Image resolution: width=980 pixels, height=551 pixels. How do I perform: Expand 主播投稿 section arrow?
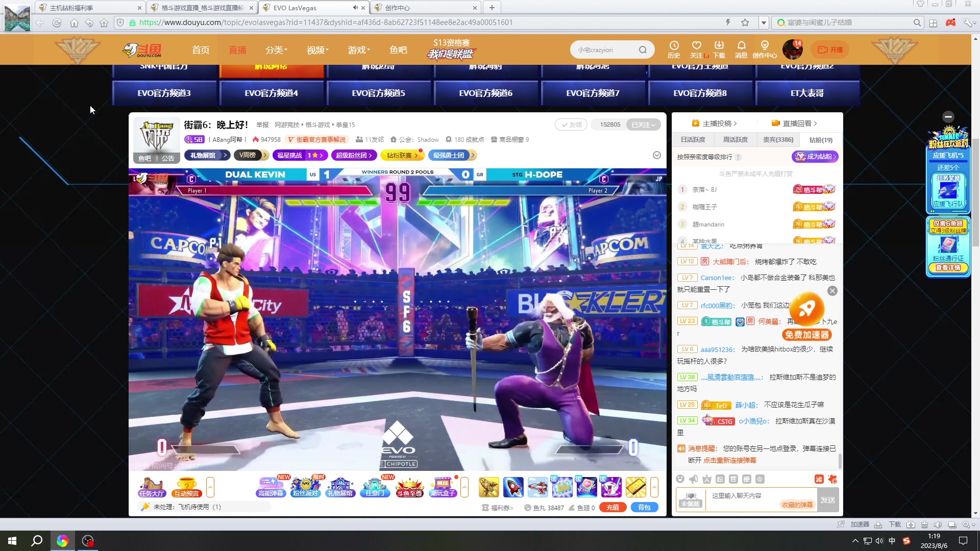tap(735, 123)
